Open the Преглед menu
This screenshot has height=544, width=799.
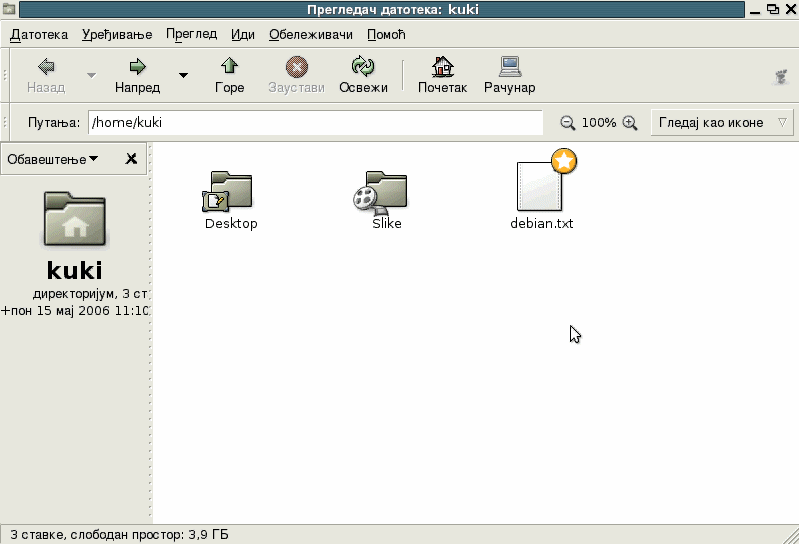[x=192, y=35]
